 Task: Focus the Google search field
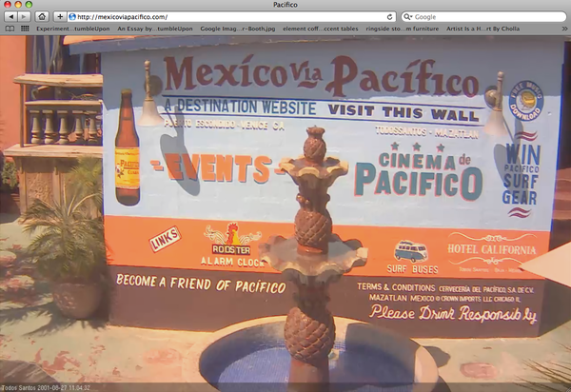pyautogui.click(x=484, y=17)
